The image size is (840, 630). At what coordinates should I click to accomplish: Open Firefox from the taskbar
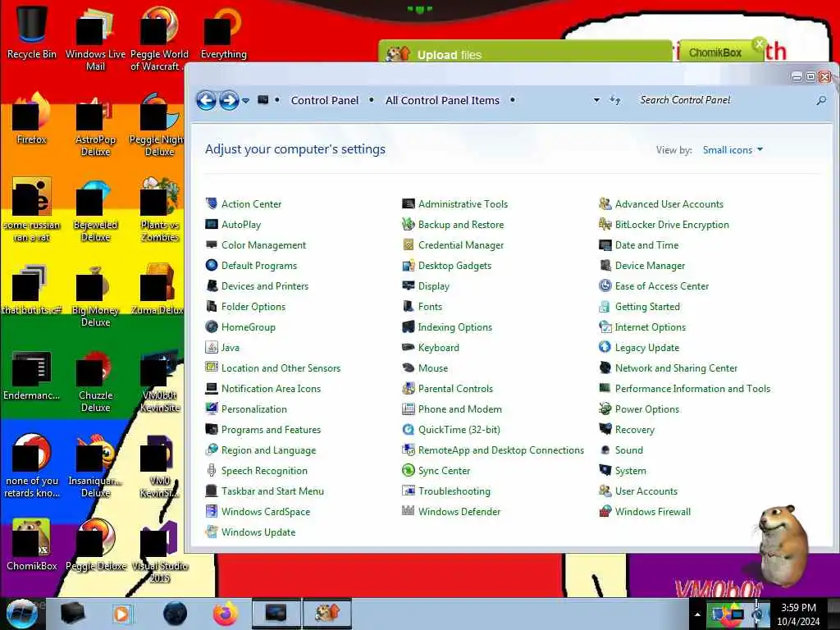click(226, 614)
